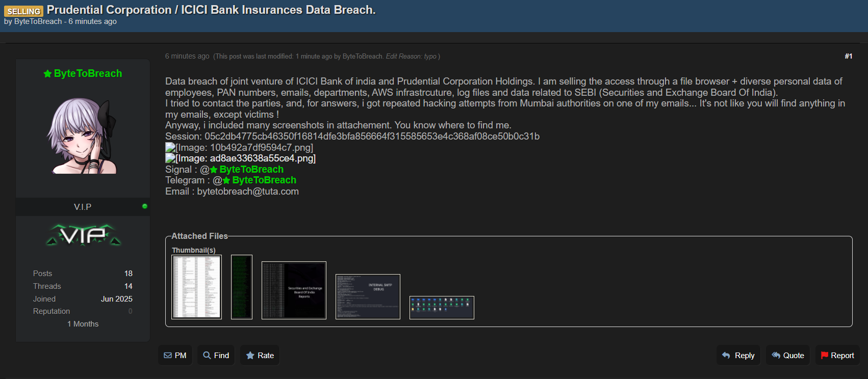Click the SELLING thread prefix badge
The image size is (868, 379).
click(x=24, y=11)
